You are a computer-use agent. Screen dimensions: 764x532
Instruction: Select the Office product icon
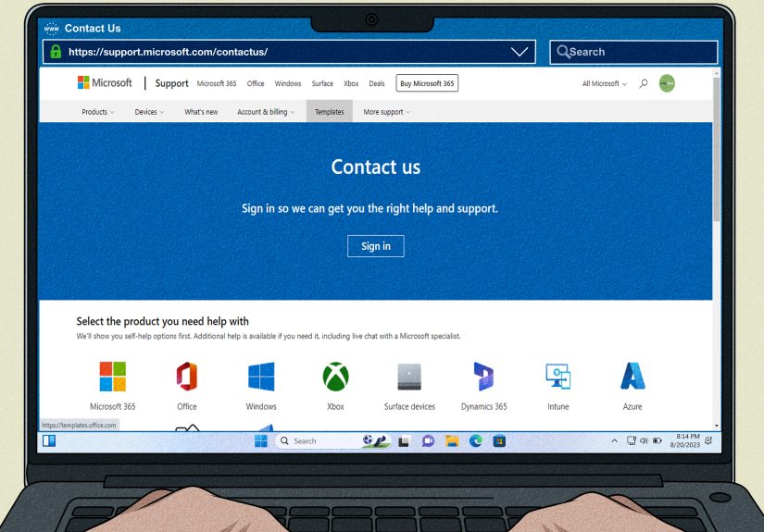(187, 377)
